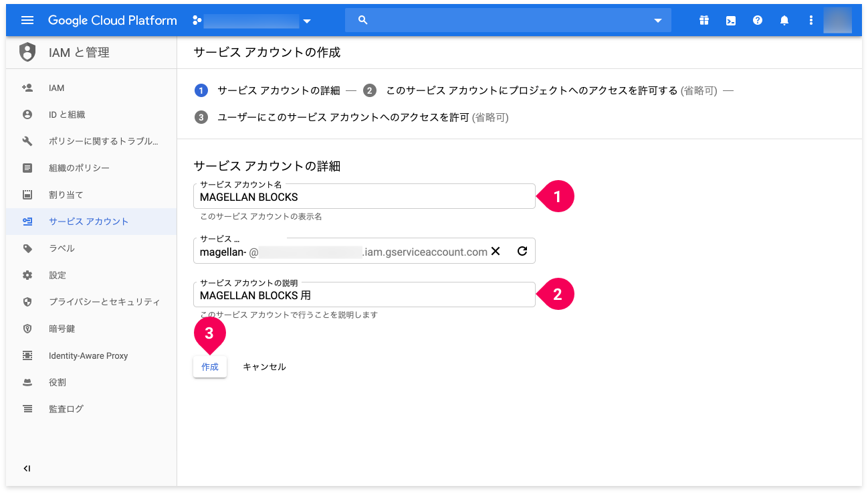Image resolution: width=868 pixels, height=494 pixels.
Task: Open ID と組織 in sidebar
Action: point(92,114)
